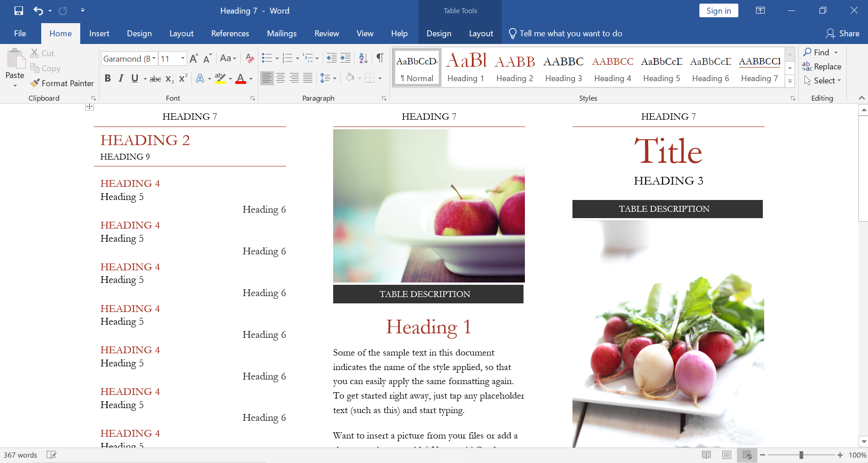Viewport: 868px width, 463px height.
Task: Expand the Styles gallery More arrow
Action: point(790,81)
